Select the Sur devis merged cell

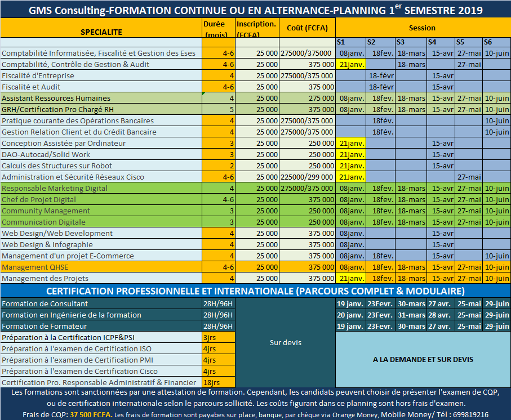click(x=285, y=342)
